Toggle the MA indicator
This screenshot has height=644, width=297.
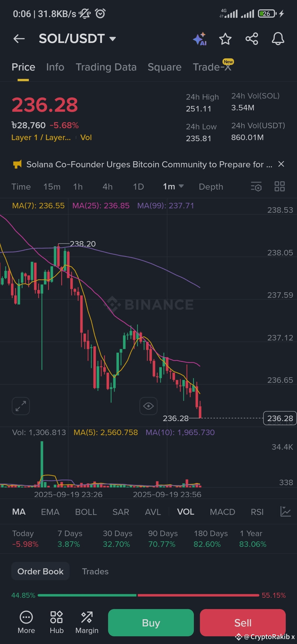[x=19, y=512]
